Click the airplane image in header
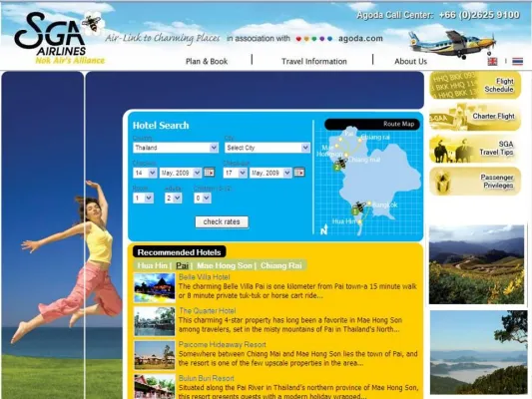 452,44
